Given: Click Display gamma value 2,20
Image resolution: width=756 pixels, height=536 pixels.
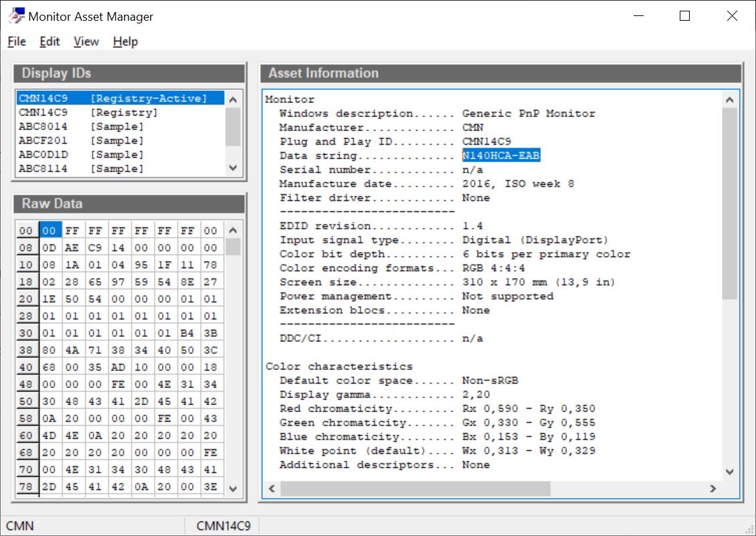Looking at the screenshot, I should (x=476, y=395).
